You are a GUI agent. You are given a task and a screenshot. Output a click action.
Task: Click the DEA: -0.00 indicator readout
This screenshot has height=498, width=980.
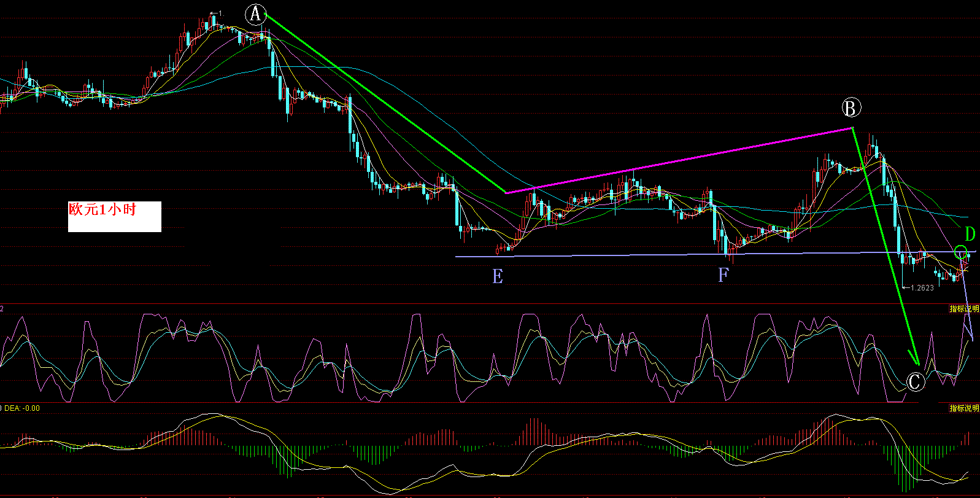22,408
